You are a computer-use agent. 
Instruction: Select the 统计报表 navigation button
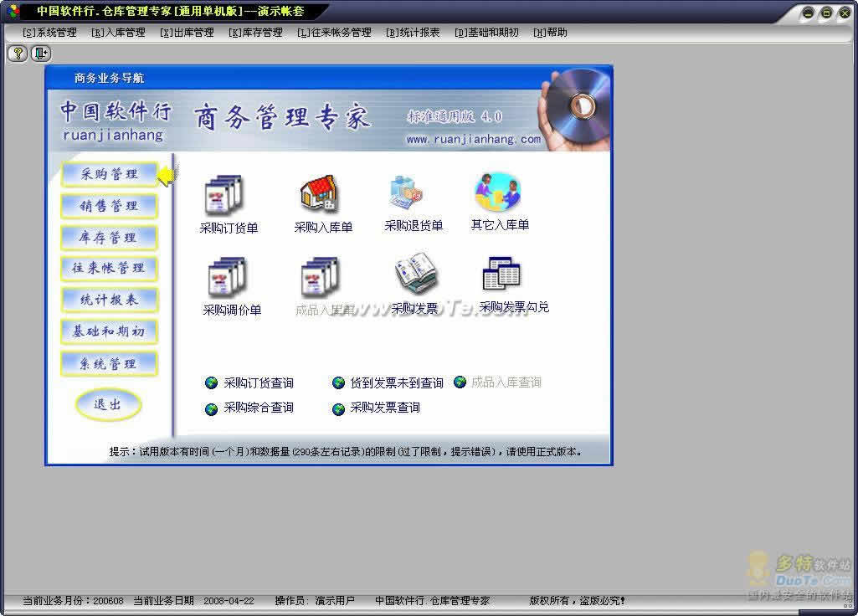pyautogui.click(x=110, y=300)
